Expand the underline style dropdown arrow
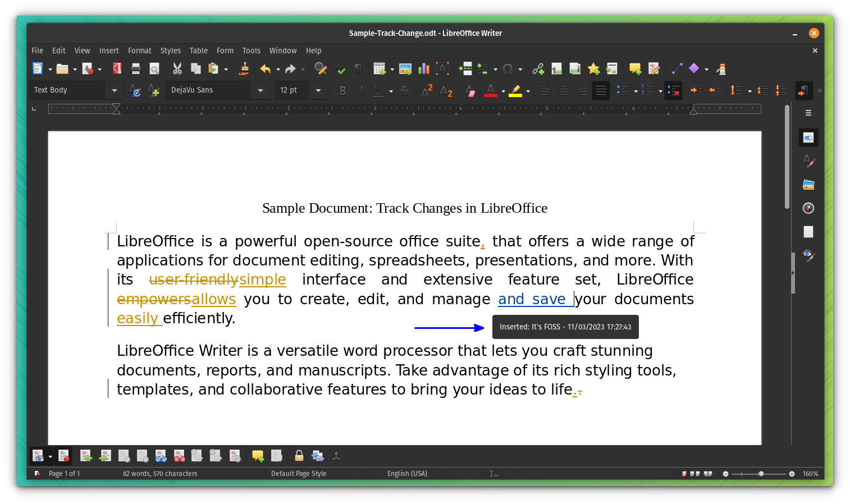The width and height of the screenshot is (850, 504). tap(391, 90)
